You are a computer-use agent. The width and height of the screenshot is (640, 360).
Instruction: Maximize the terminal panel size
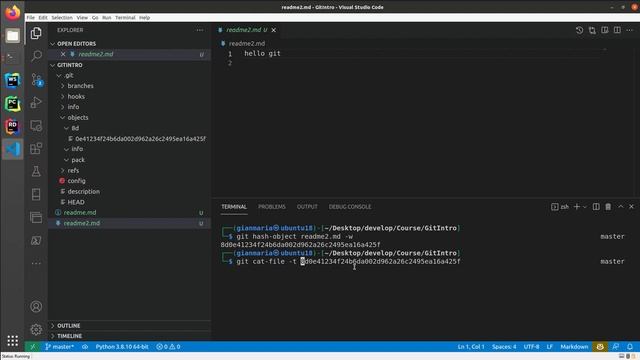[x=620, y=207]
